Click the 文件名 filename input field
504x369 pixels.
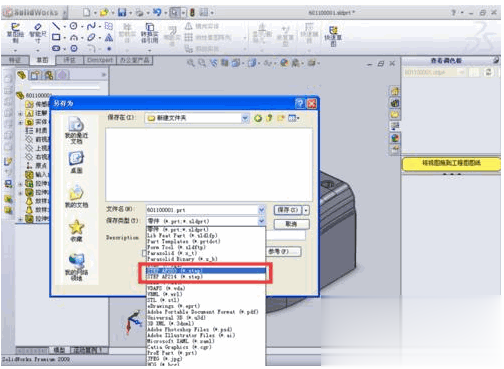[x=202, y=210]
